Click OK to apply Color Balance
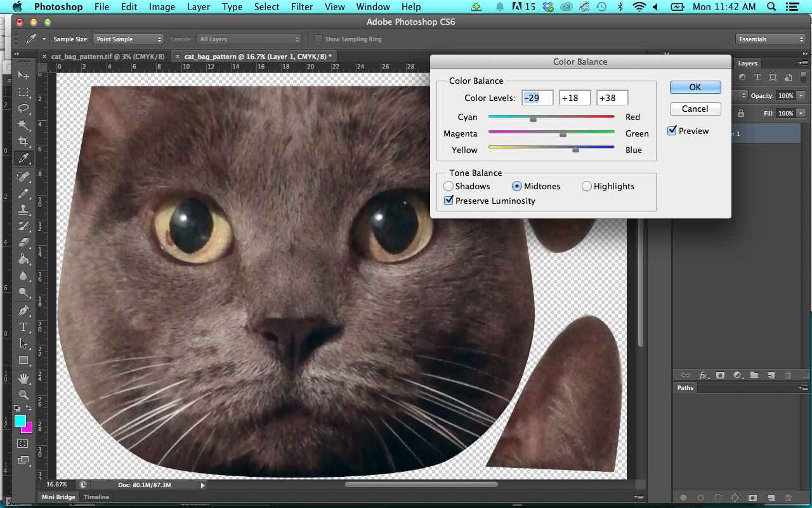 tap(695, 87)
